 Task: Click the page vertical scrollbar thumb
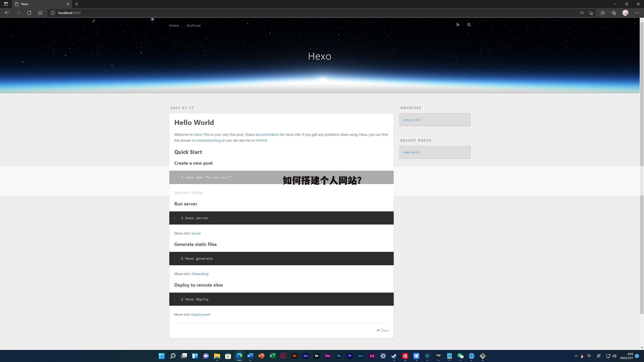tap(642, 168)
